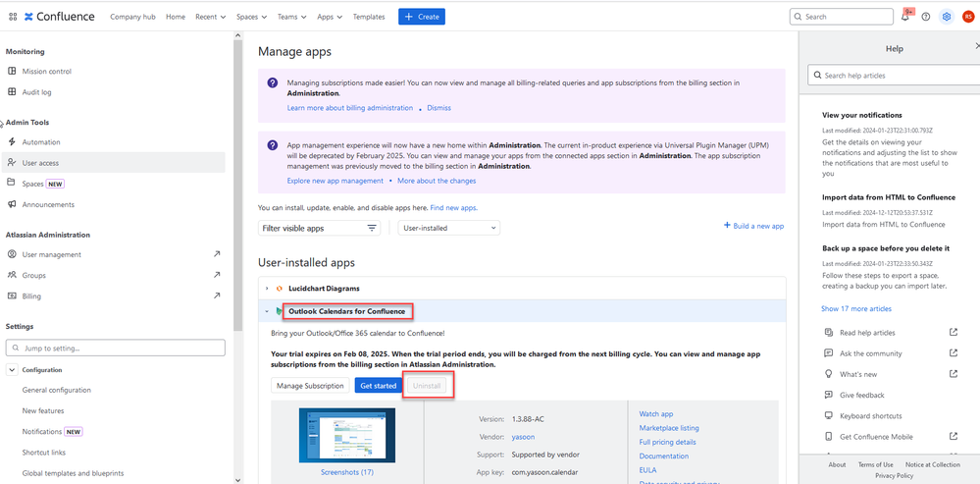
Task: Click the Mission control icon
Action: (x=12, y=72)
